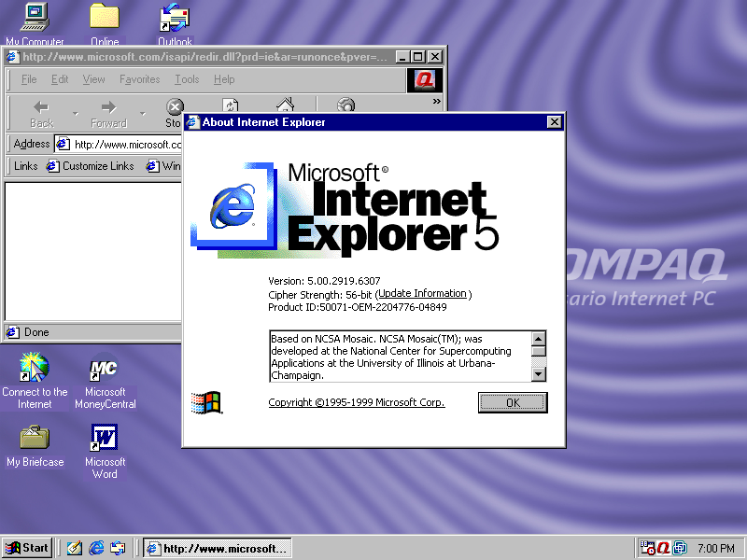Maximize the Internet Explorer browser window
The width and height of the screenshot is (747, 560).
tap(417, 57)
